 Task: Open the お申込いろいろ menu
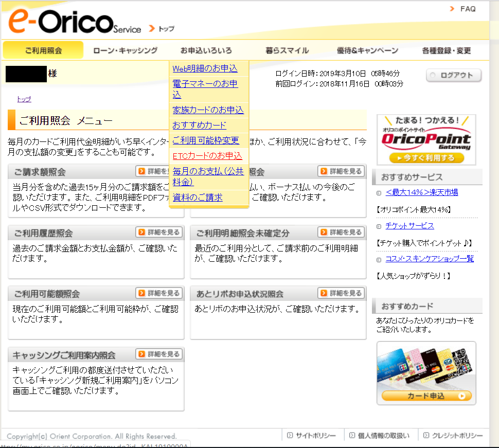206,50
